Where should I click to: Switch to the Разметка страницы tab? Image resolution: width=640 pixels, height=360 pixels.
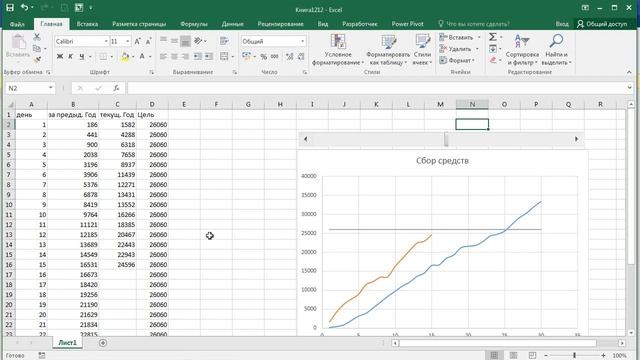(x=139, y=24)
